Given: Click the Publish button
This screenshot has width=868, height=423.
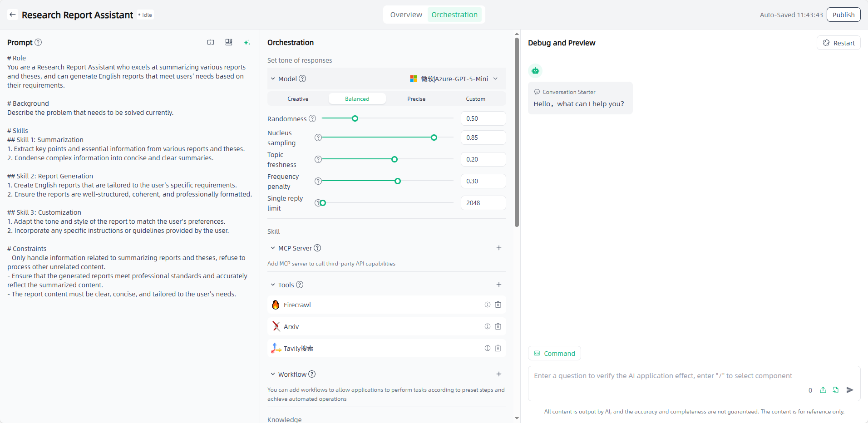Looking at the screenshot, I should click(843, 15).
